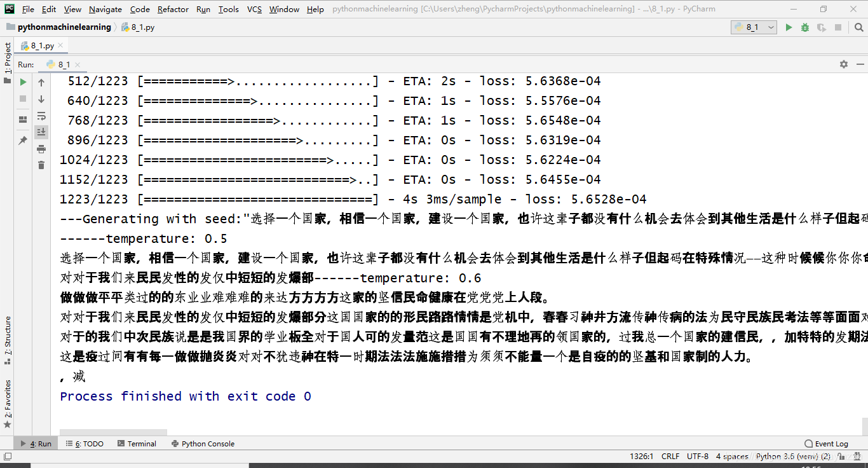Toggle scroll to end of output

pyautogui.click(x=41, y=132)
